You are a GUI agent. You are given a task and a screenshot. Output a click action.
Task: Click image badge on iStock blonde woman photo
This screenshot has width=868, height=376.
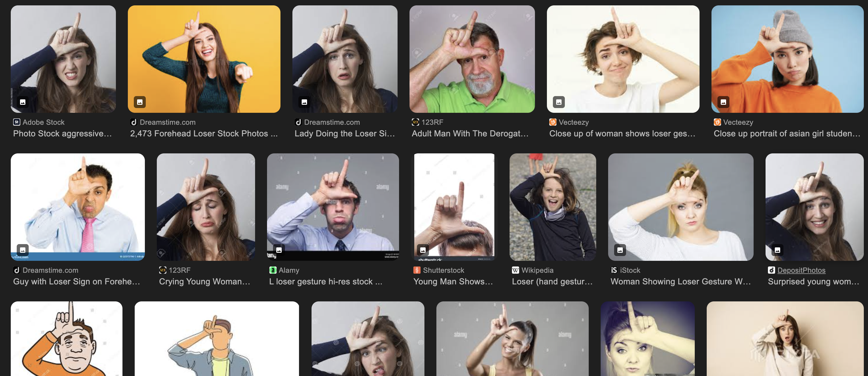pyautogui.click(x=620, y=250)
